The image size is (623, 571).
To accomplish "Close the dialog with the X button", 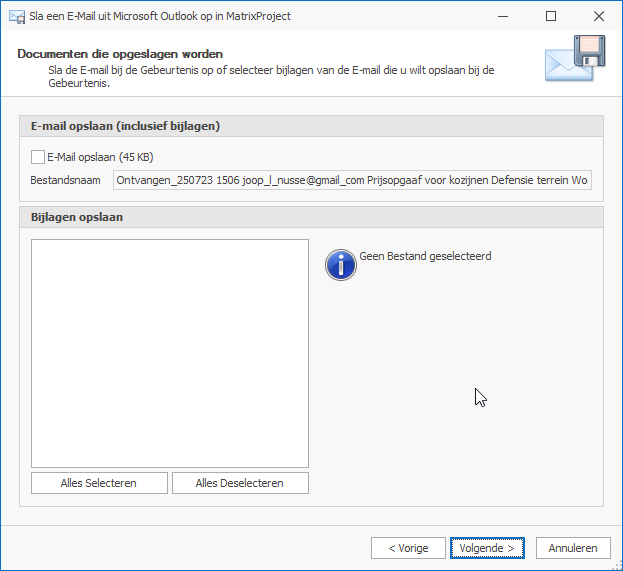I will coord(598,16).
